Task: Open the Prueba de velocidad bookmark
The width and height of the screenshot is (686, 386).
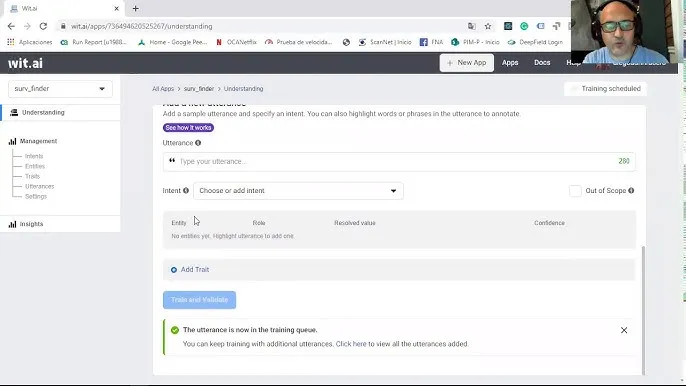Action: 299,42
